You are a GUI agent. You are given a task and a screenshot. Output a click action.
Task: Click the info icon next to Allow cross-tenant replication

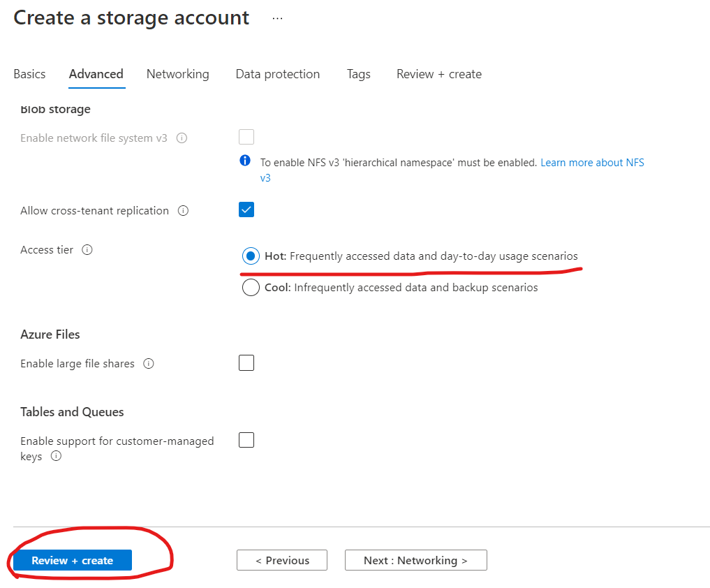(182, 210)
